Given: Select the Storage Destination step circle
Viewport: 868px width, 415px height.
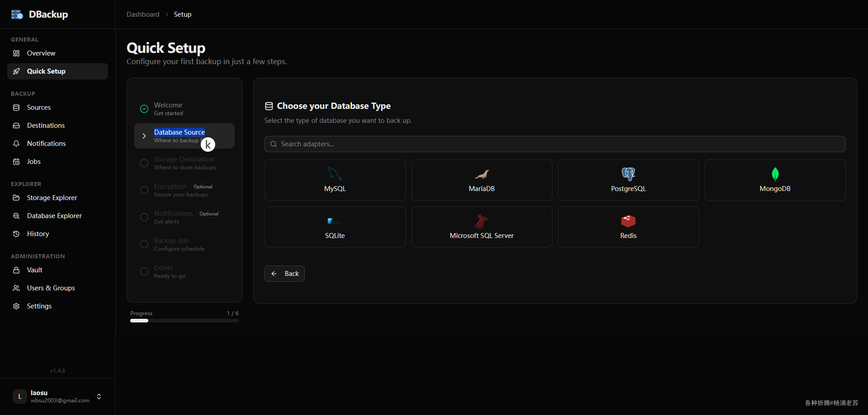Looking at the screenshot, I should pos(144,163).
